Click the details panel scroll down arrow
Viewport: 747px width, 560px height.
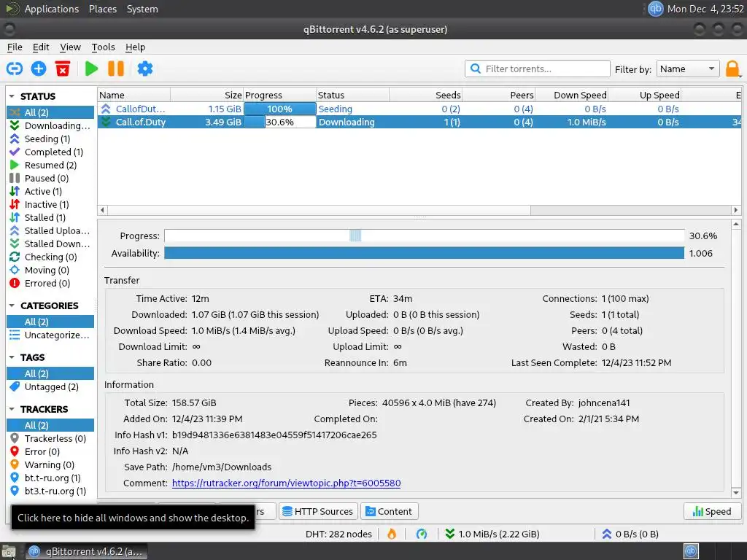(x=735, y=493)
